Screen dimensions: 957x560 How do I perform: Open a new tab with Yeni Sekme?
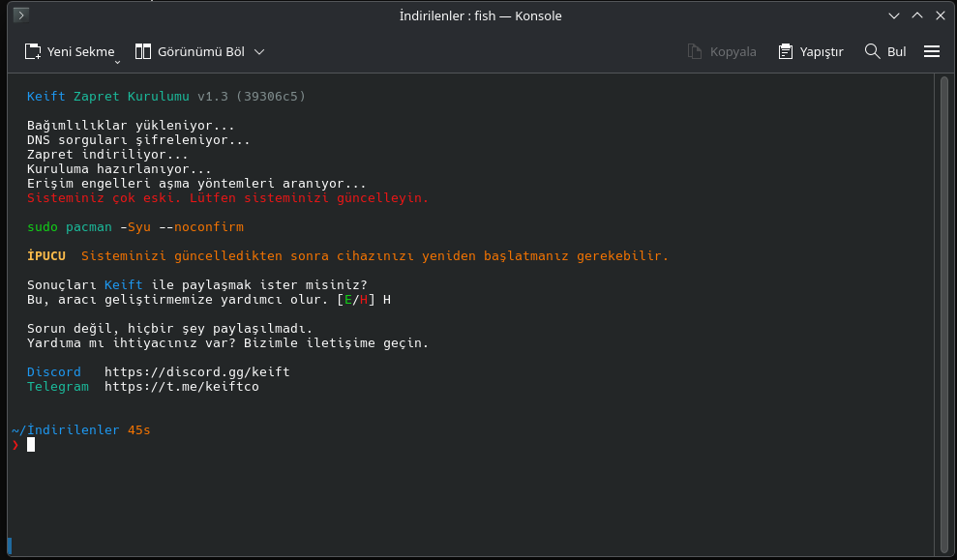69,52
